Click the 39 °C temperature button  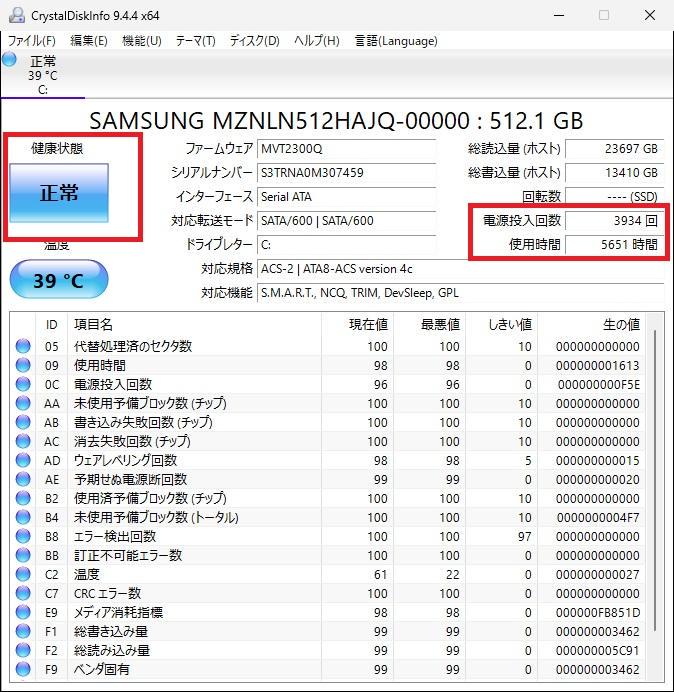(x=59, y=280)
